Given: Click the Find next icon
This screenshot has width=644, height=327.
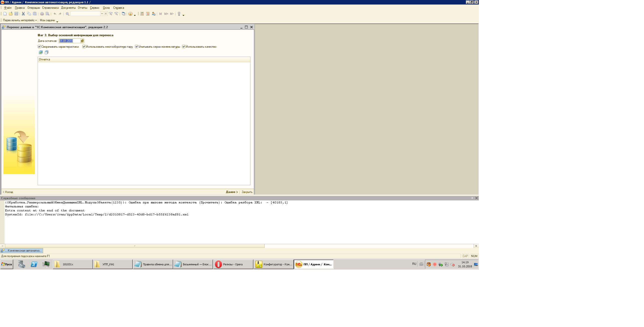Looking at the screenshot, I should point(110,14).
